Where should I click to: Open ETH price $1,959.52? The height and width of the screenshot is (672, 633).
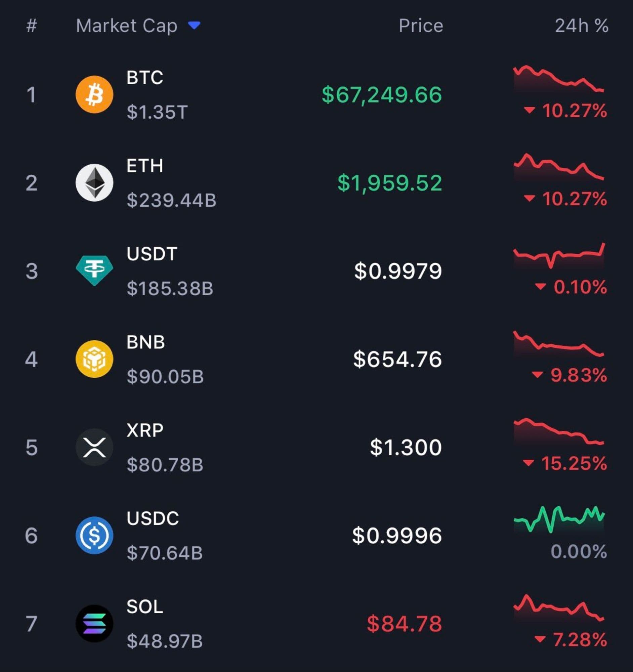click(390, 183)
